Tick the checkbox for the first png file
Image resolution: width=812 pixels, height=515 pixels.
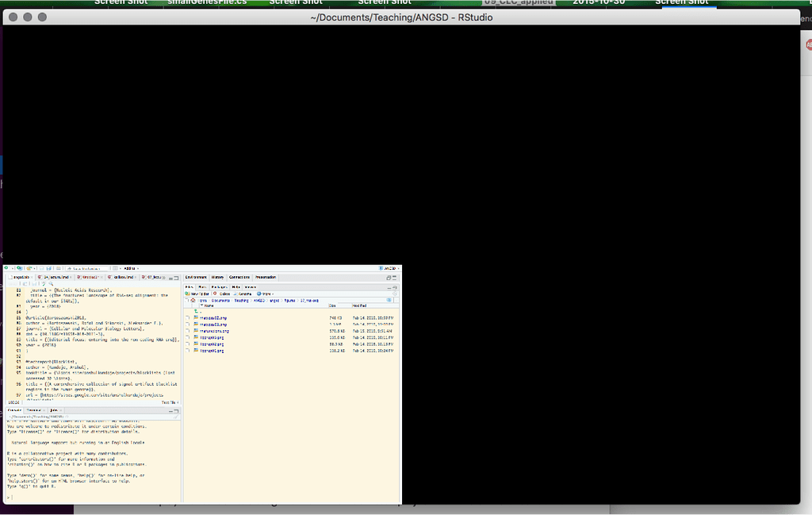pos(186,317)
